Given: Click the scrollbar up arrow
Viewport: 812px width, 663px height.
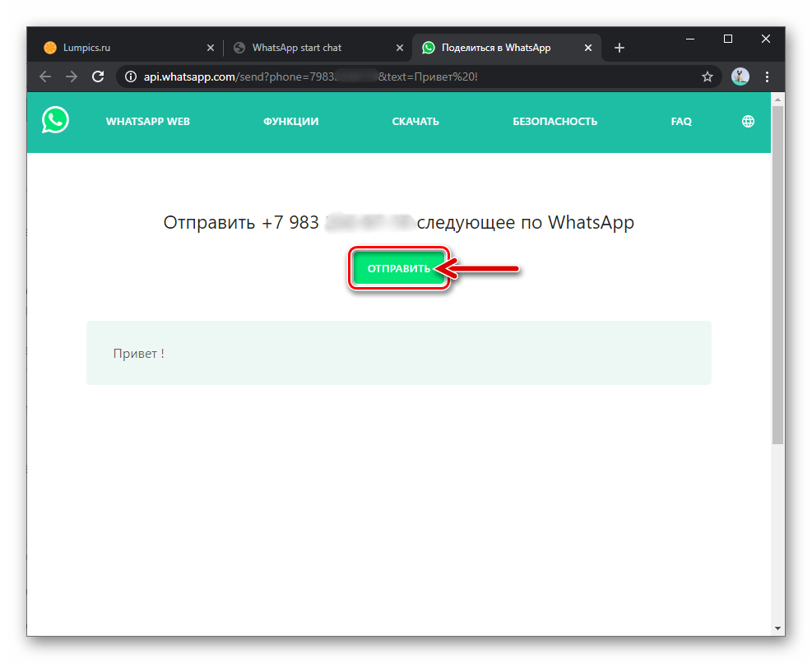Looking at the screenshot, I should point(777,99).
